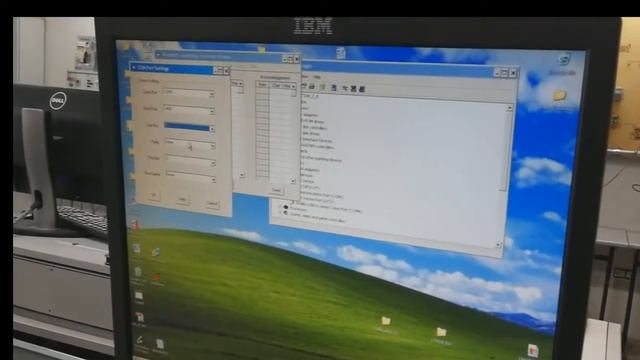Click the scroll-up arrow of the device list

(509, 108)
